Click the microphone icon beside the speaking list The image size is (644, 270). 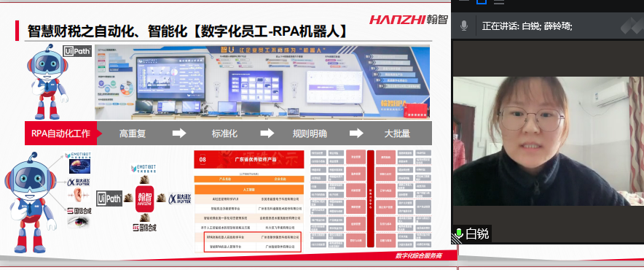(464, 26)
